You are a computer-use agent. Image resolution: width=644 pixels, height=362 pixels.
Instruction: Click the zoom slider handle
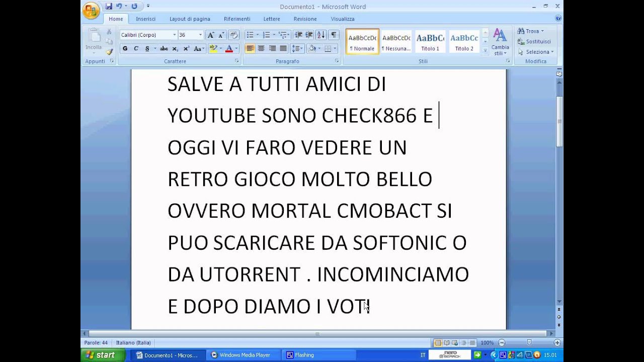tap(529, 343)
